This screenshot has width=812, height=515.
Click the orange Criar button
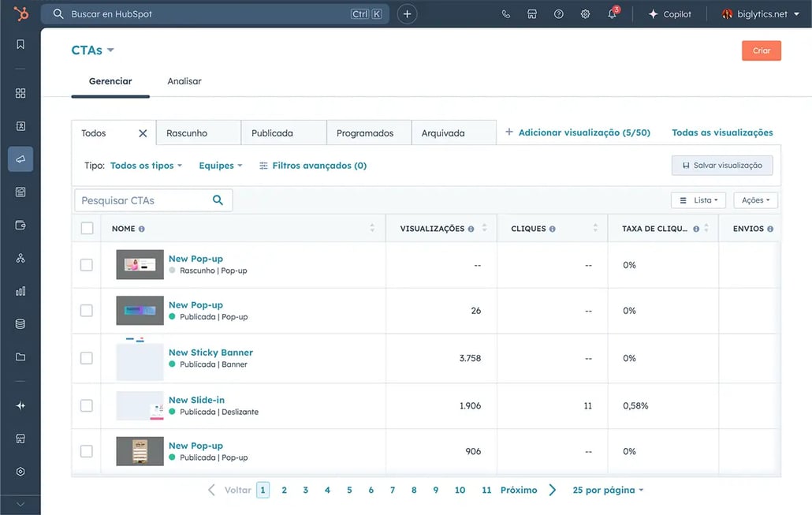[x=761, y=50]
